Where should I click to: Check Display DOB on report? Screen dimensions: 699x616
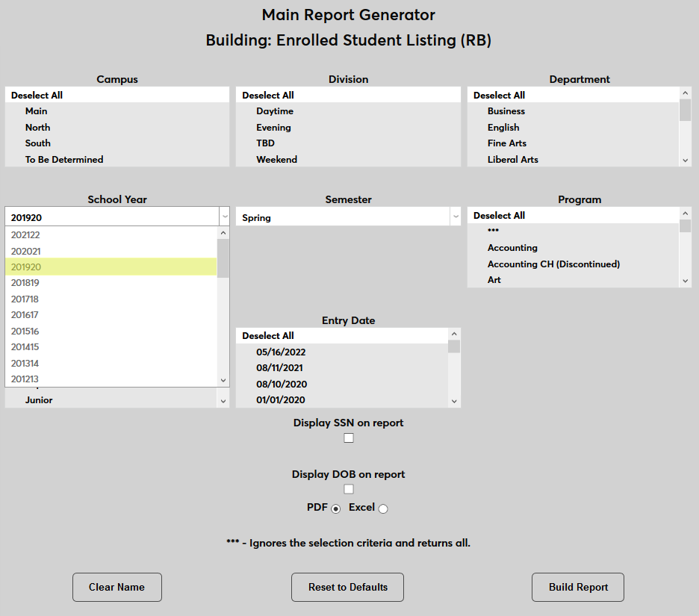point(348,488)
